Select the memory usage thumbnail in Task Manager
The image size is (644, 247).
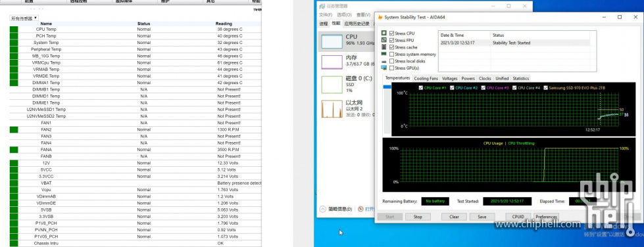332,62
